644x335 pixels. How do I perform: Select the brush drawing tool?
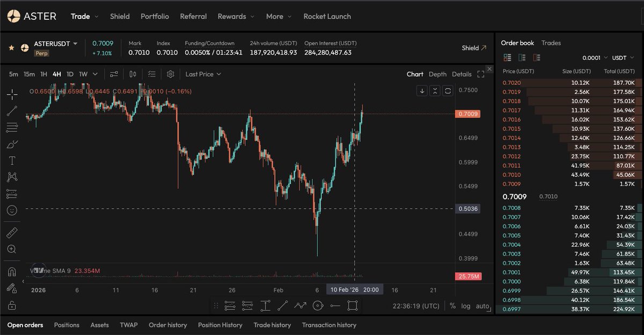tap(12, 144)
